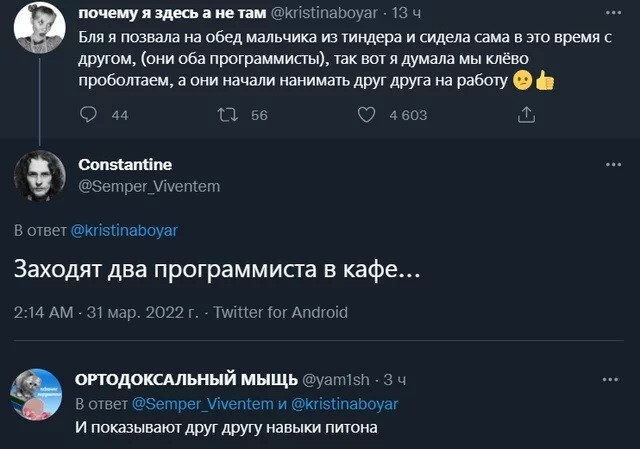Open Constantine's avatar

(x=39, y=176)
